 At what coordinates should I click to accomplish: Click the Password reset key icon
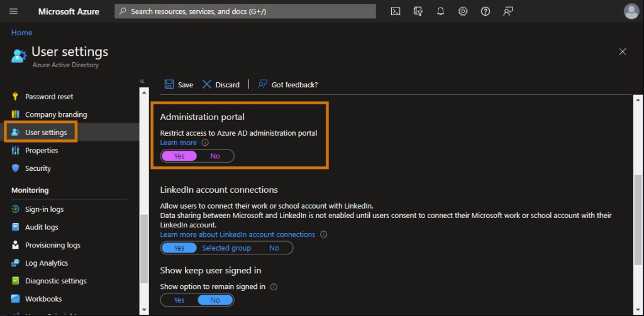15,97
